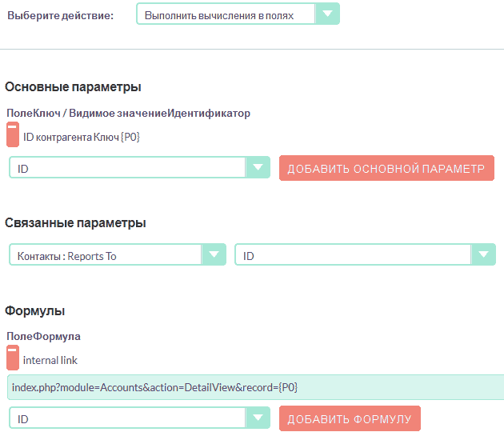Click the Формулы heading
The height and width of the screenshot is (436, 504).
pos(34,311)
